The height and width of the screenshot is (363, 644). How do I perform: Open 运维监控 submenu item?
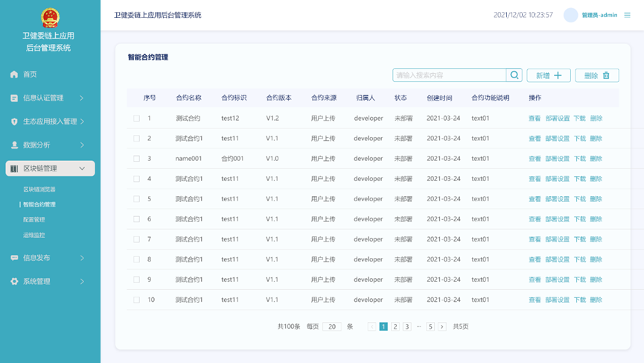click(34, 235)
